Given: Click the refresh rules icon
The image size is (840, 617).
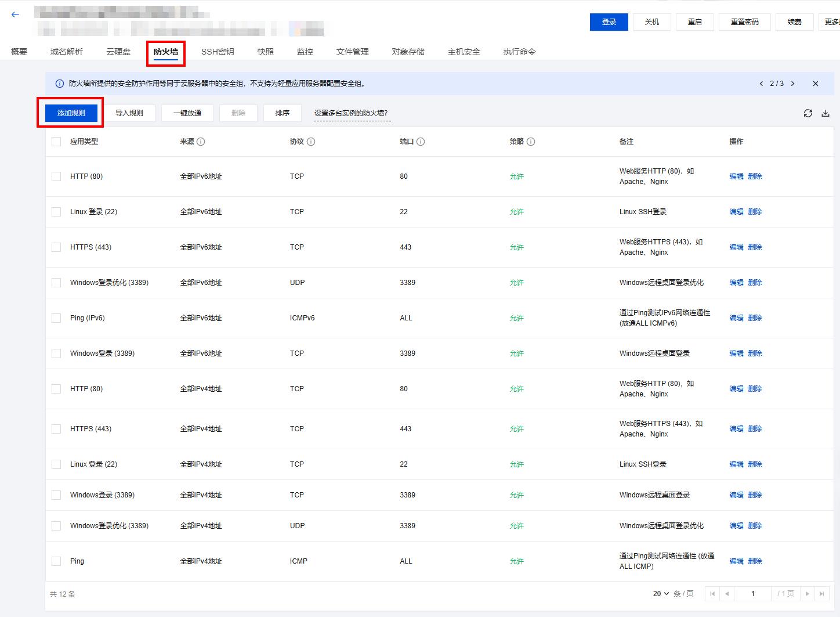Looking at the screenshot, I should (808, 113).
